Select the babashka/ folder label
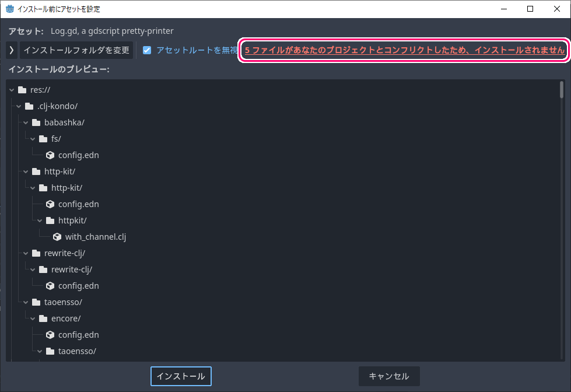 tap(64, 123)
